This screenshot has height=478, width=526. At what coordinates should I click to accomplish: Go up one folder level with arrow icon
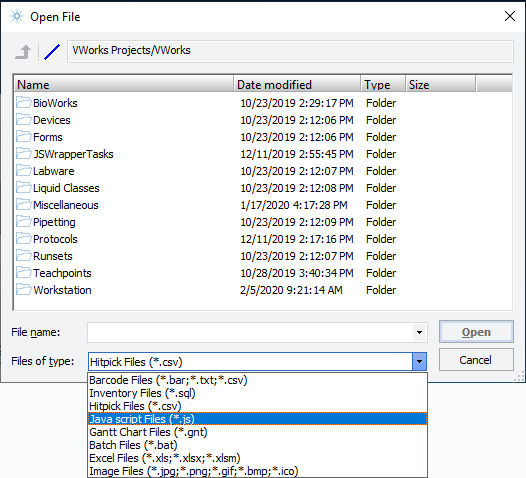pyautogui.click(x=23, y=52)
